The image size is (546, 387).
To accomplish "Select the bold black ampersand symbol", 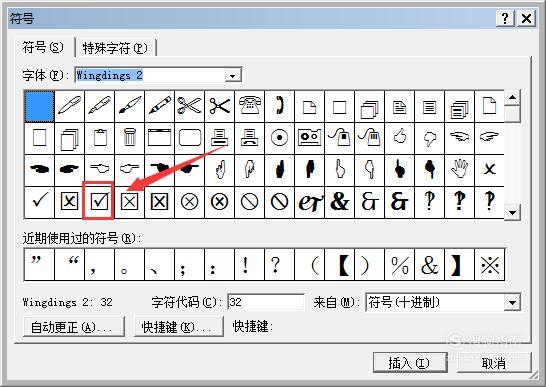I will (x=340, y=201).
